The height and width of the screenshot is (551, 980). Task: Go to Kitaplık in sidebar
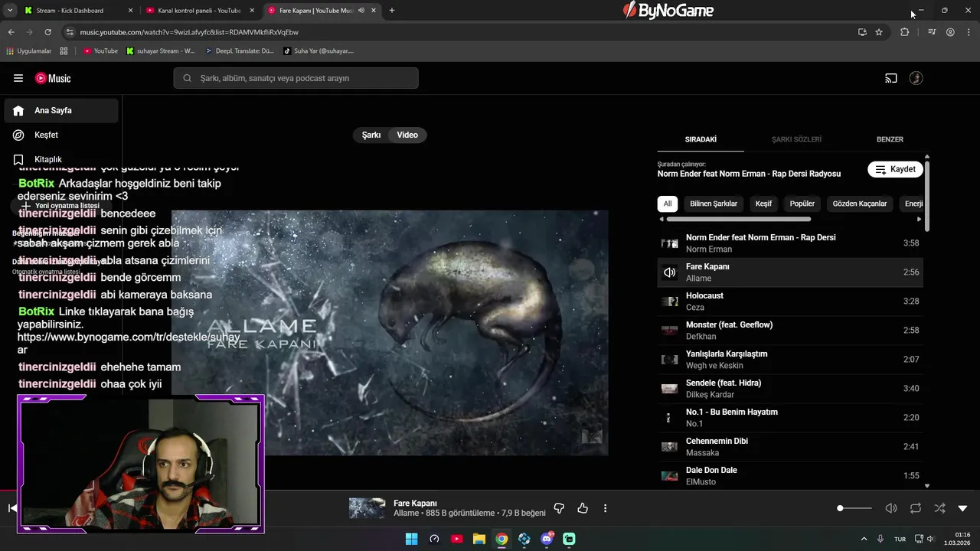pos(61,159)
